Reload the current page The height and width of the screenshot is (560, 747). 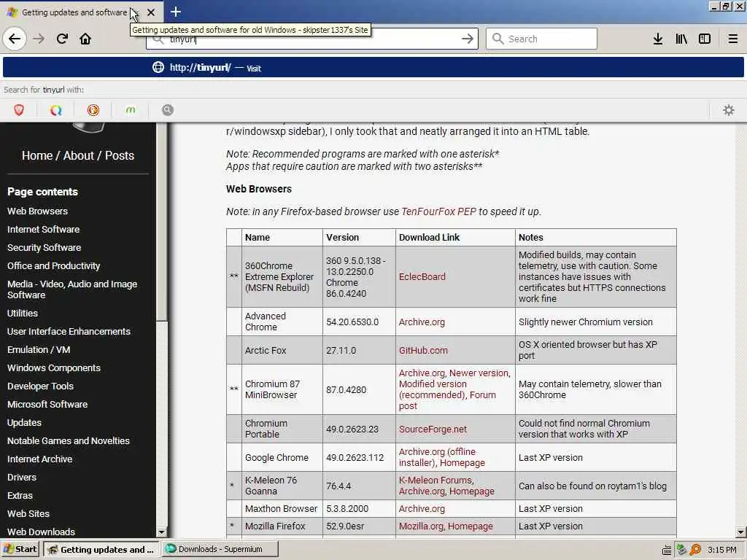point(62,39)
